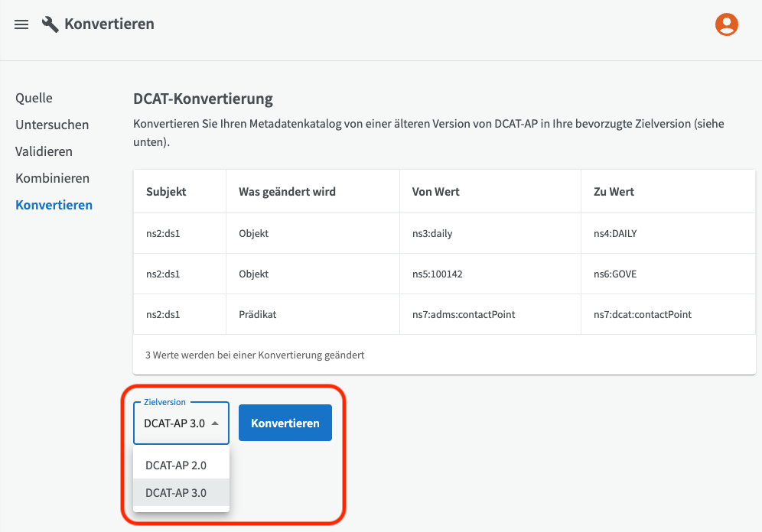Screen dimensions: 762x532
Task: Open the Validieren sidebar item
Action: coord(44,151)
